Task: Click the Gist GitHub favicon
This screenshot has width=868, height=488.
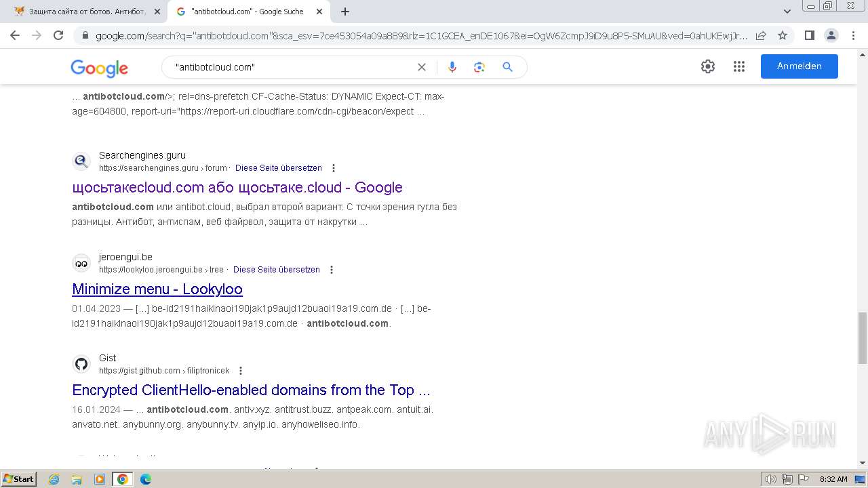Action: click(x=81, y=364)
